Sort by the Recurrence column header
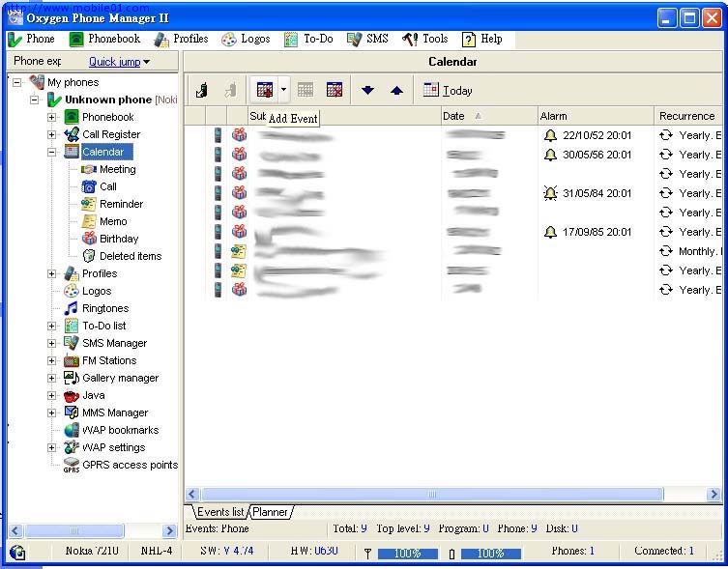Screen dimensions: 728x569 pos(688,116)
